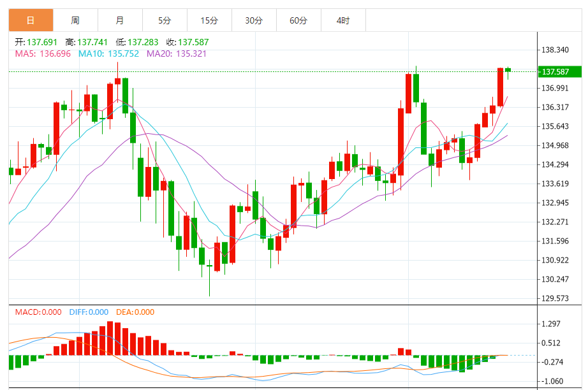The width and height of the screenshot is (588, 390).
Task: Open the 30分 chart tab
Action: point(254,20)
